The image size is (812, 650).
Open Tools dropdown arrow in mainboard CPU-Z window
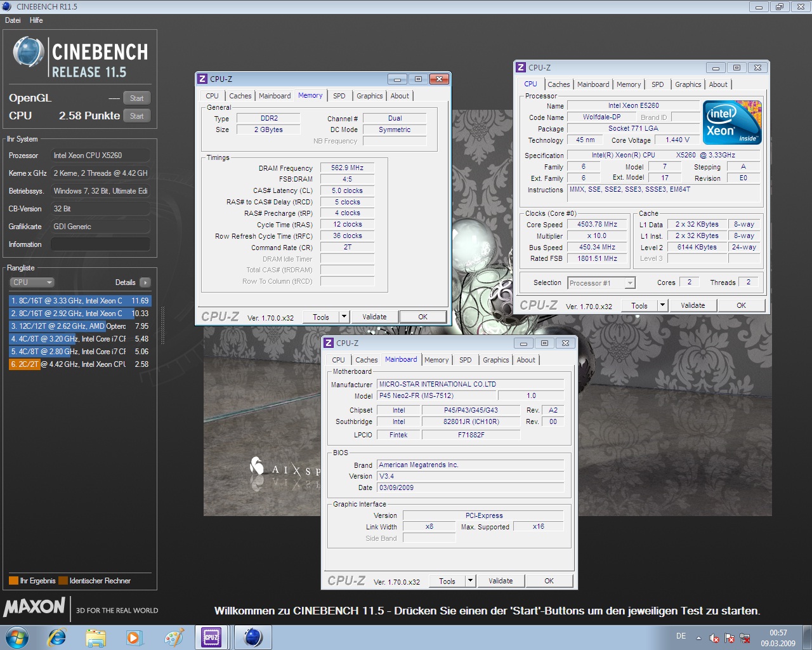point(470,581)
